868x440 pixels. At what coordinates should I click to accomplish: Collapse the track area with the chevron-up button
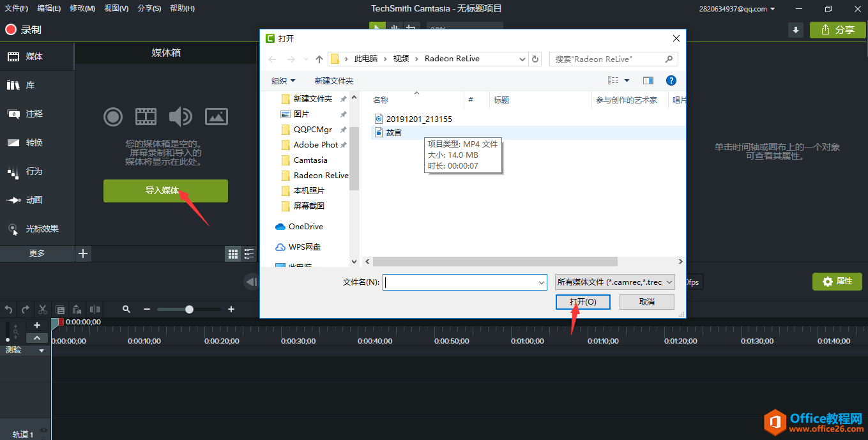click(37, 338)
